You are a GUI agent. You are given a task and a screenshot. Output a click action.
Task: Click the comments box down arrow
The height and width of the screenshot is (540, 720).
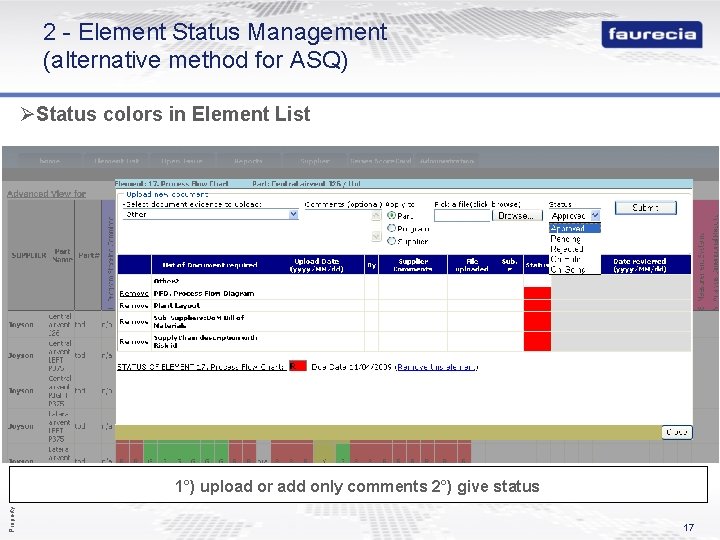click(x=376, y=236)
